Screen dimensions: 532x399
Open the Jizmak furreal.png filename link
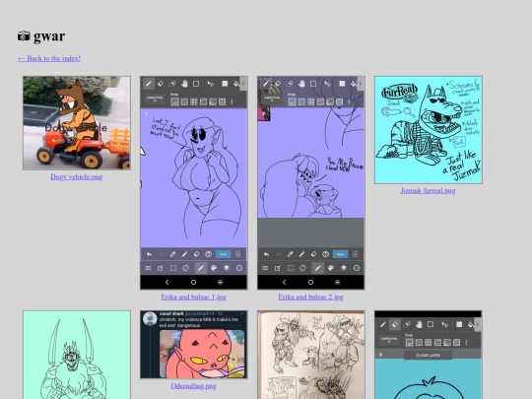click(x=428, y=191)
